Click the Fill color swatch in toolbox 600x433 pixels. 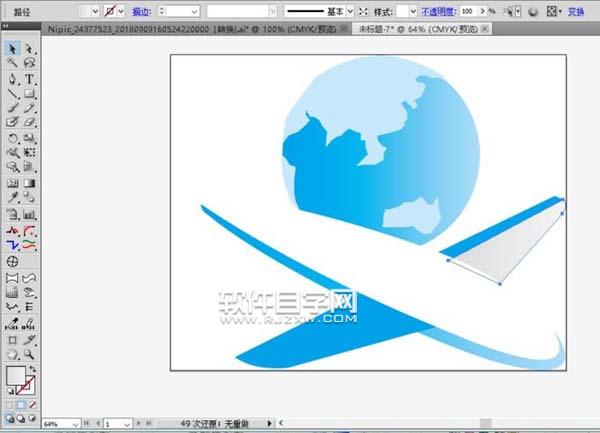16,375
